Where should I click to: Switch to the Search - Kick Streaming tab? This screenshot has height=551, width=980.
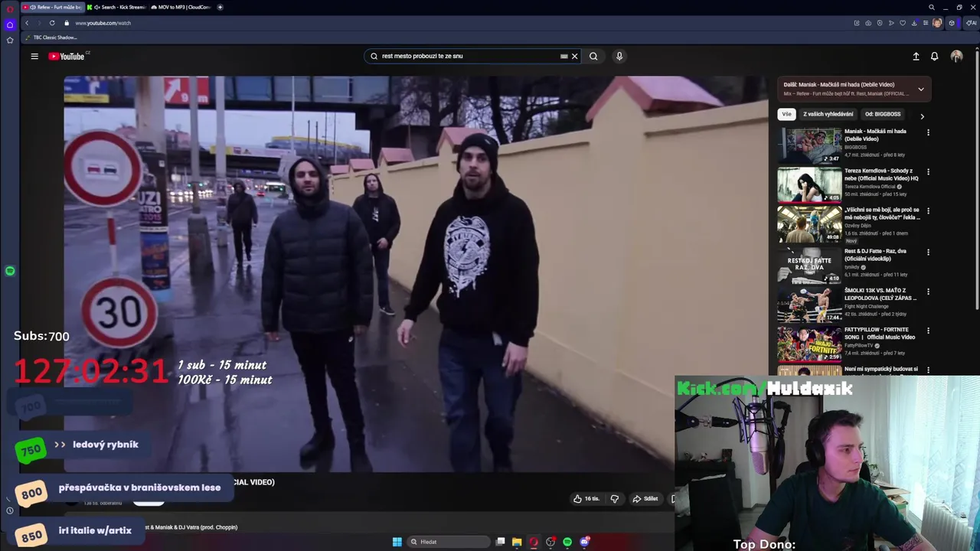(x=116, y=7)
